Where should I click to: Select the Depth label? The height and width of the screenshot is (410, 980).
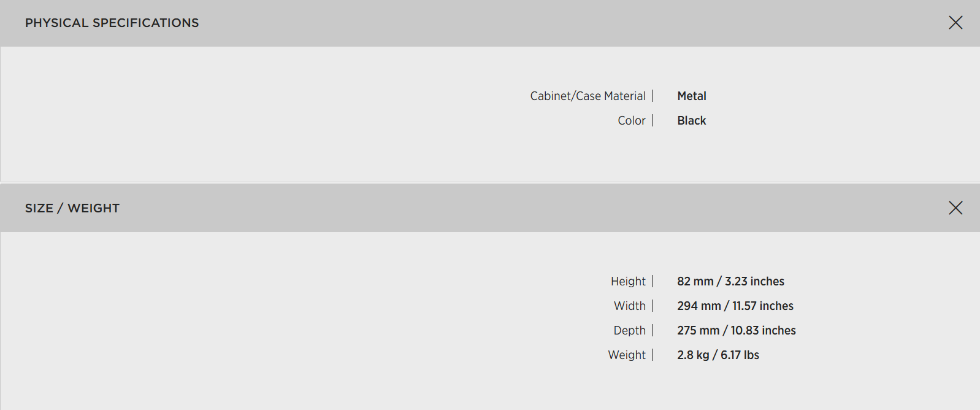pyautogui.click(x=630, y=331)
